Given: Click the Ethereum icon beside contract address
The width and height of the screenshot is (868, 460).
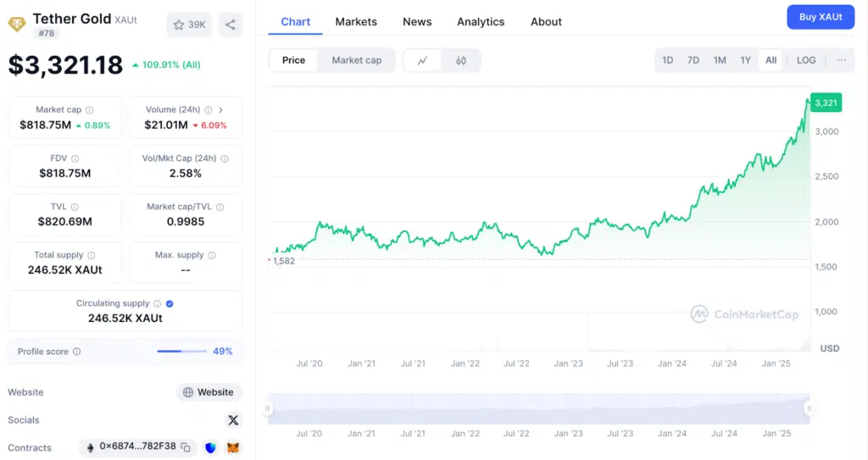Looking at the screenshot, I should coord(90,447).
